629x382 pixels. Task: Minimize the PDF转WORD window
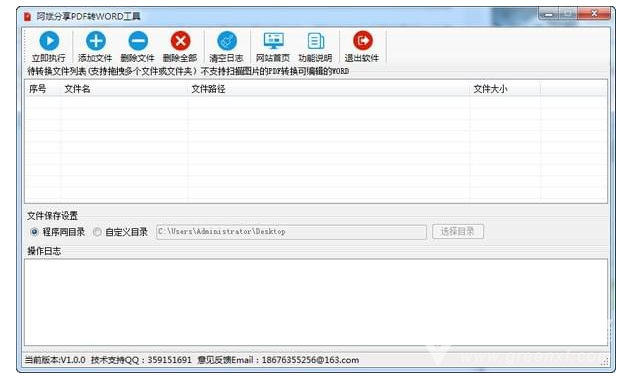[549, 14]
